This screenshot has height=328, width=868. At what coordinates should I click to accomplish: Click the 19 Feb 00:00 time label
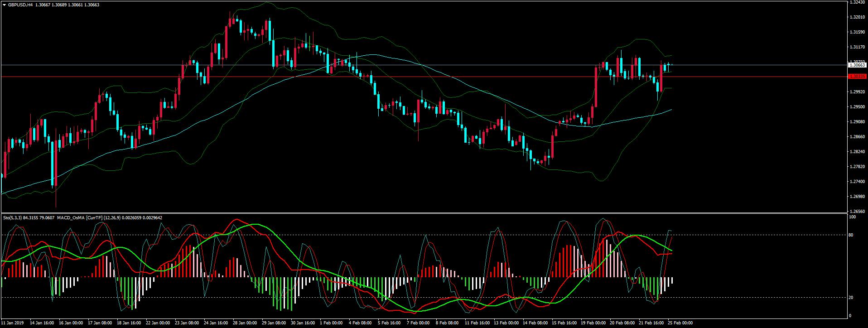593,323
